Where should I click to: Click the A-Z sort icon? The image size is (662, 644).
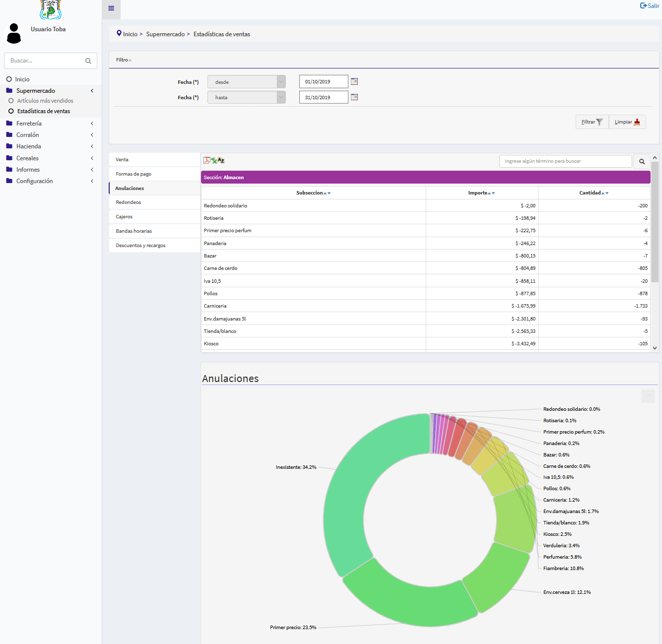click(x=221, y=160)
